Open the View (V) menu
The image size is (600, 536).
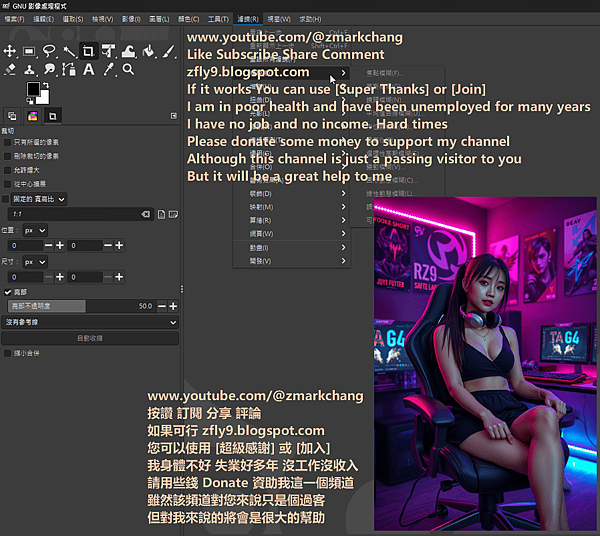[102, 19]
